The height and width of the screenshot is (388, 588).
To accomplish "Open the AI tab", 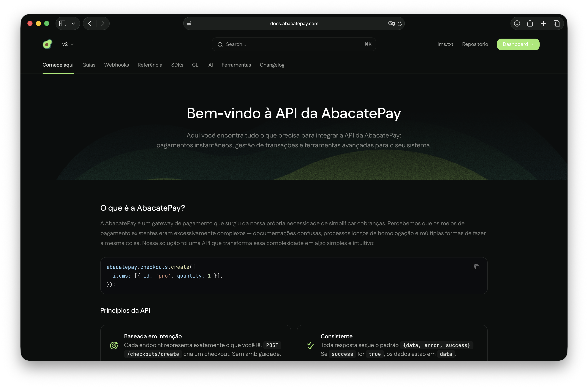I will click(210, 65).
